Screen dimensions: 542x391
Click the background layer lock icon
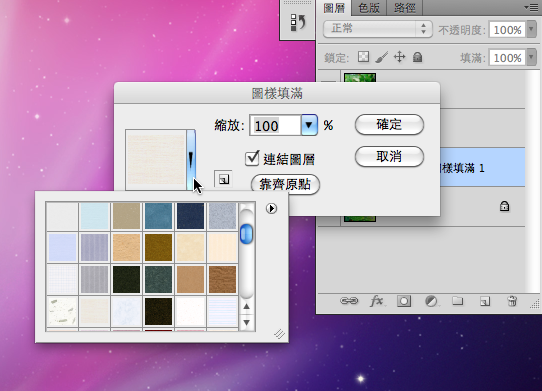coord(504,206)
